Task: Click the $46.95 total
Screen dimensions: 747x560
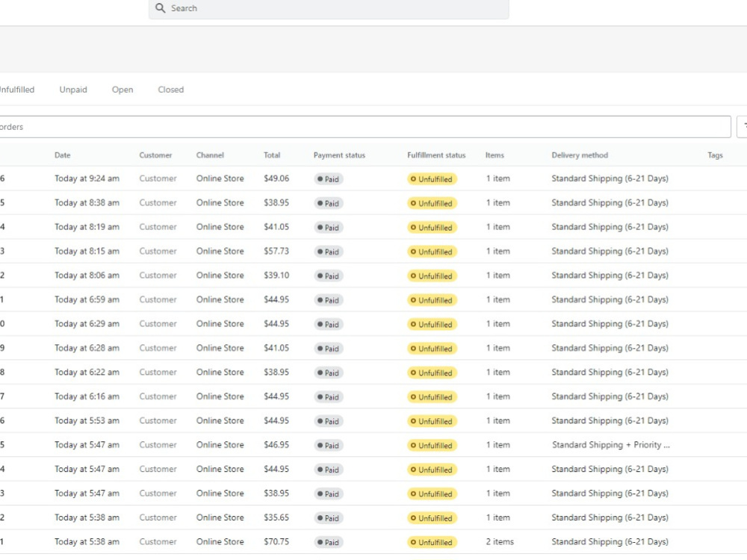Action: [276, 445]
